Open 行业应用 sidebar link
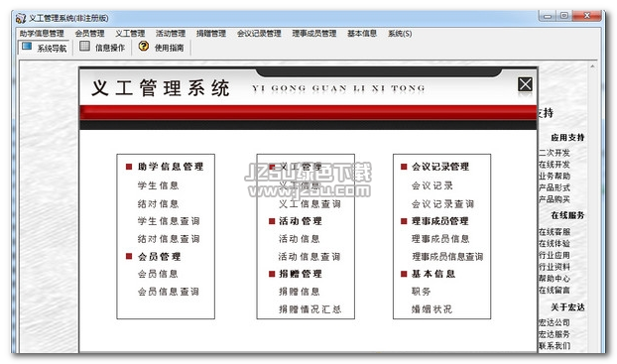The width and height of the screenshot is (617, 364). 555,255
